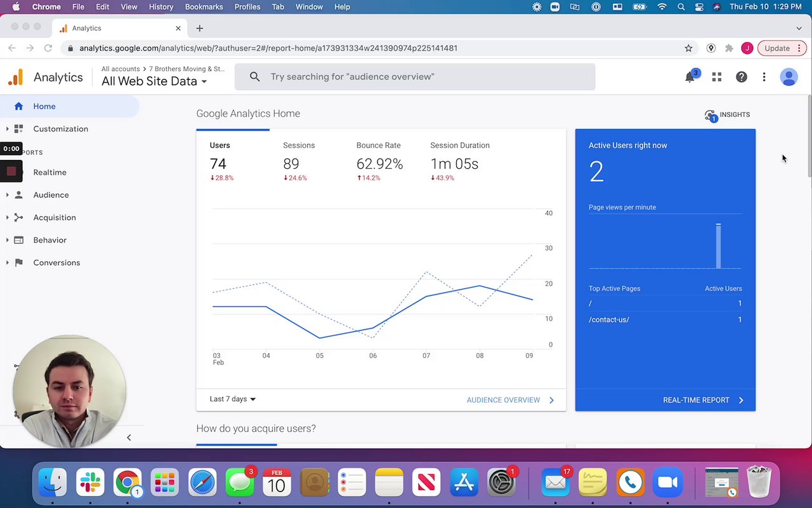
Task: Expand the Customization section arrow
Action: 7,129
